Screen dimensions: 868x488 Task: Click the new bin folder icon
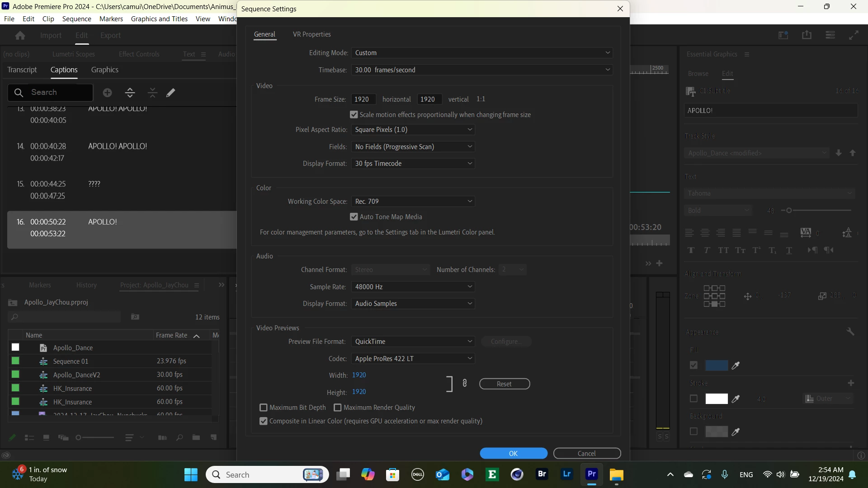[196, 437]
